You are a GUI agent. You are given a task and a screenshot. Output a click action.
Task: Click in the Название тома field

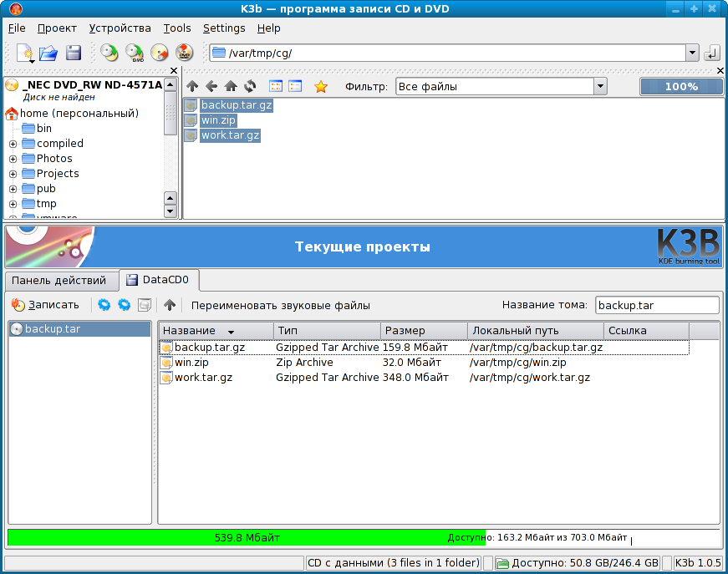657,305
